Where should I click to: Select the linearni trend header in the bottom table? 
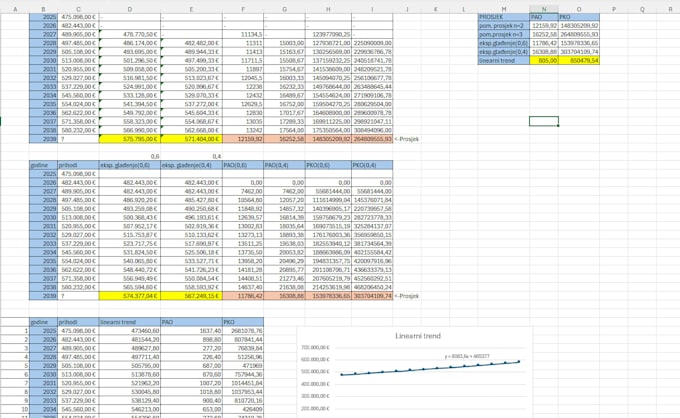coord(130,322)
